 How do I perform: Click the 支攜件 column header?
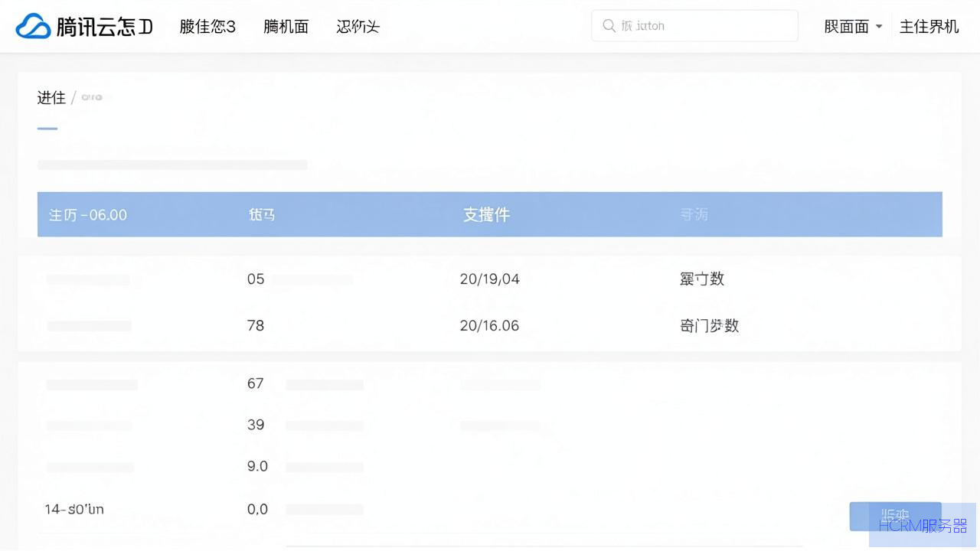pyautogui.click(x=486, y=215)
